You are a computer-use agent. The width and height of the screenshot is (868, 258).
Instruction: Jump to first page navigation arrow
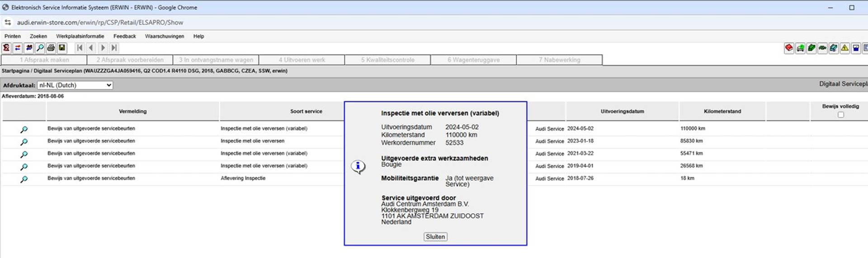[x=80, y=47]
